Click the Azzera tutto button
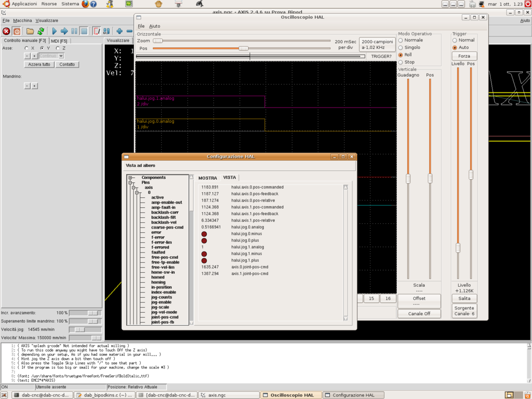532x399 pixels. click(39, 64)
